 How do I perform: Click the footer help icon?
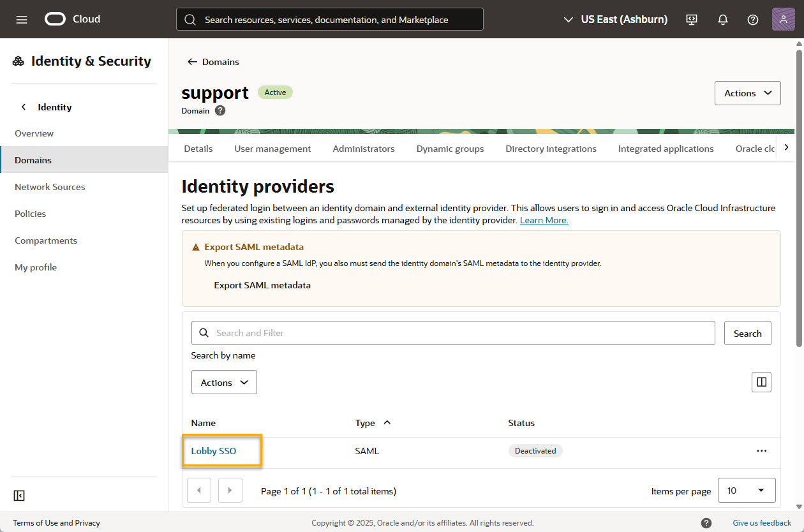coord(706,523)
